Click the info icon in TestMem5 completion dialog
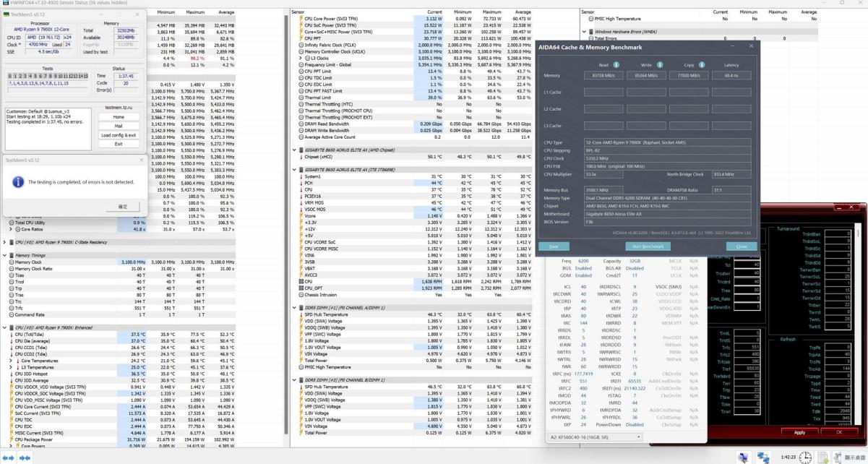 19,182
